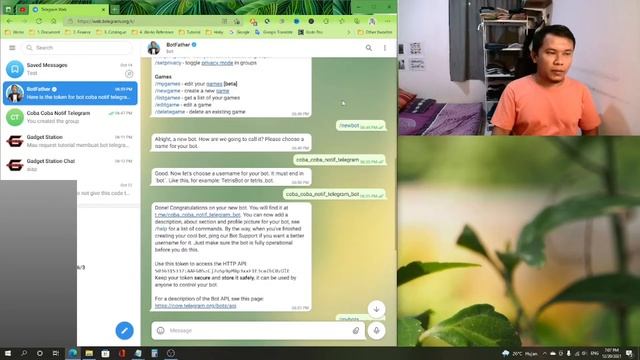Open the browser profile avatar
The height and width of the screenshot is (360, 640).
click(x=372, y=21)
